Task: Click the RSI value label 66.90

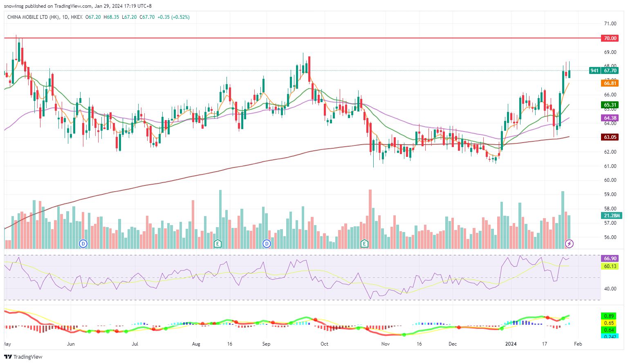Action: pos(610,259)
